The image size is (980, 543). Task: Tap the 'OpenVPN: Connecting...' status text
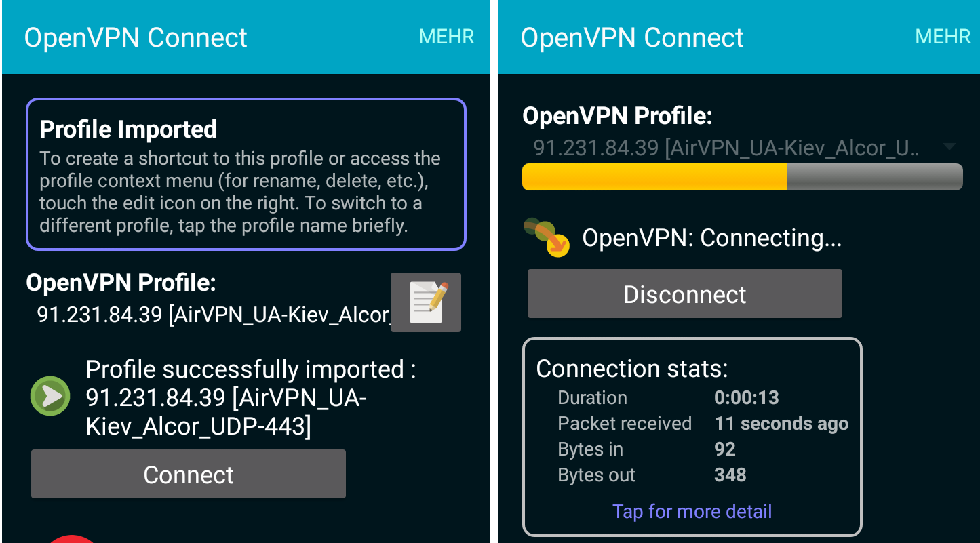pos(712,238)
